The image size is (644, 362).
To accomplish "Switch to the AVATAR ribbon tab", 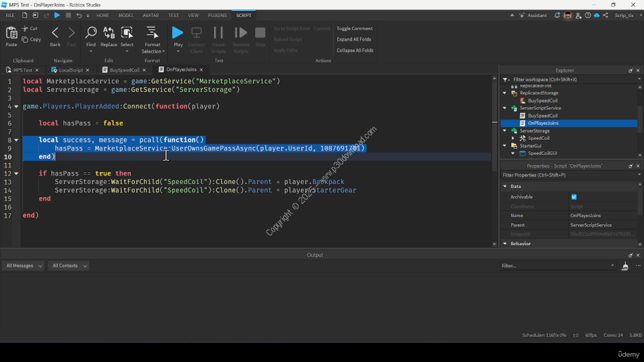I will 151,16.
